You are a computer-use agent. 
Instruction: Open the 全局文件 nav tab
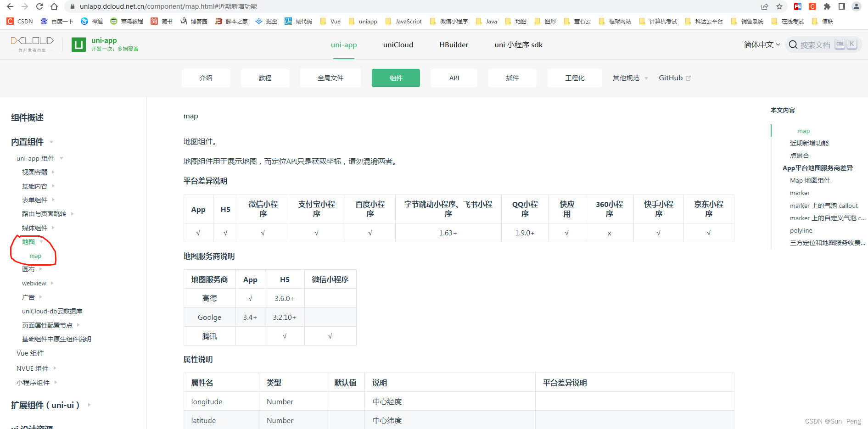(x=330, y=78)
